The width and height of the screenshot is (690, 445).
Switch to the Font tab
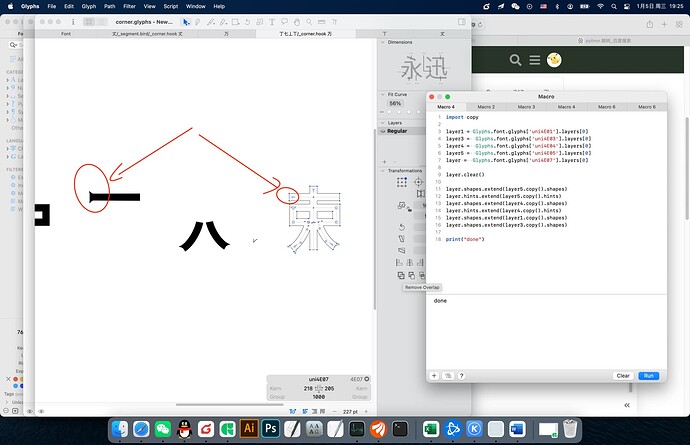pyautogui.click(x=66, y=34)
